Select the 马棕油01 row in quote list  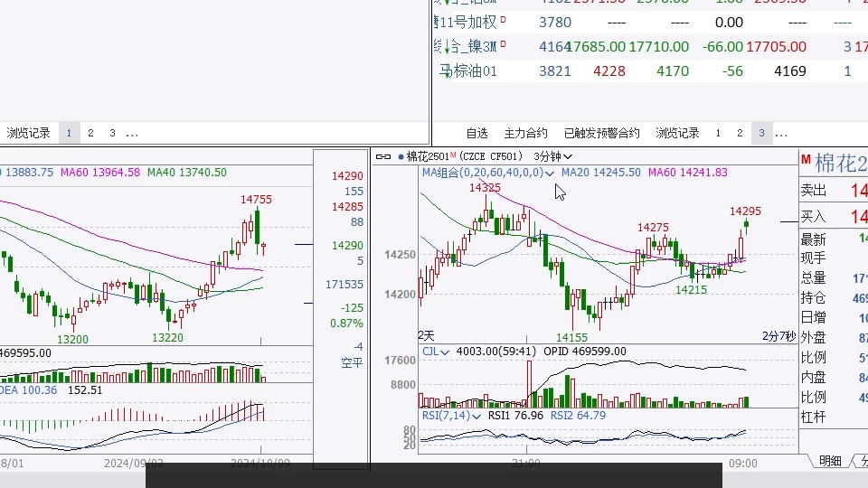[468, 70]
